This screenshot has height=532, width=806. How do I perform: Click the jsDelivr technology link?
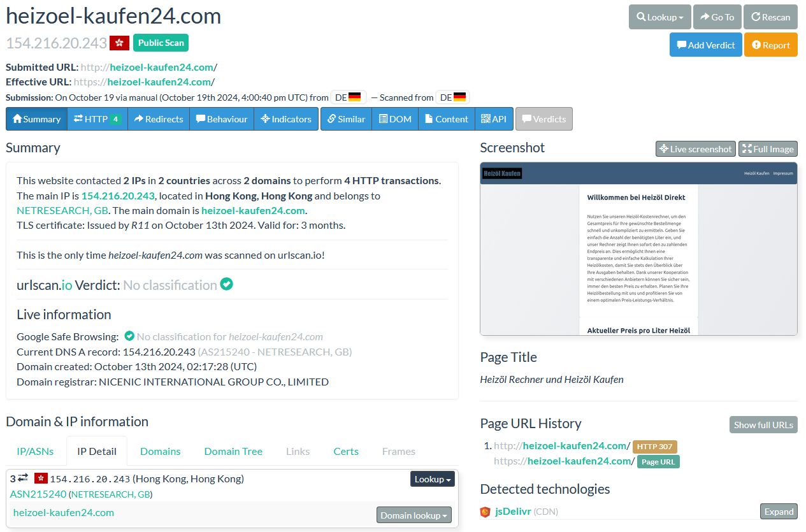pos(513,512)
